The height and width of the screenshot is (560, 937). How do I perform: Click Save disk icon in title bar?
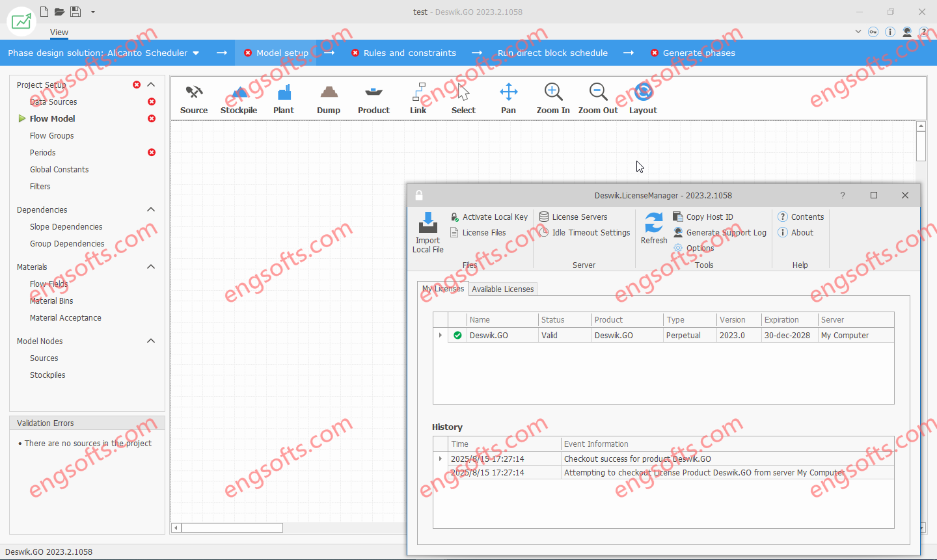click(75, 12)
